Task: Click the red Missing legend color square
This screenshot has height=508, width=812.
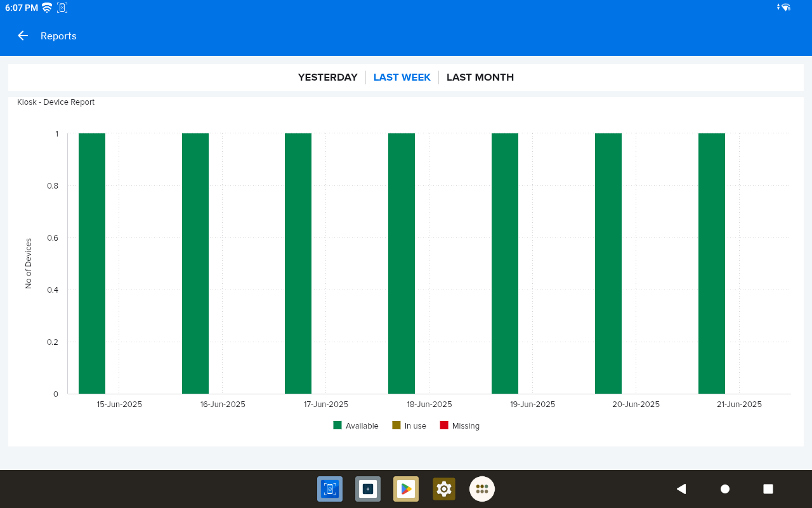Action: click(x=444, y=425)
